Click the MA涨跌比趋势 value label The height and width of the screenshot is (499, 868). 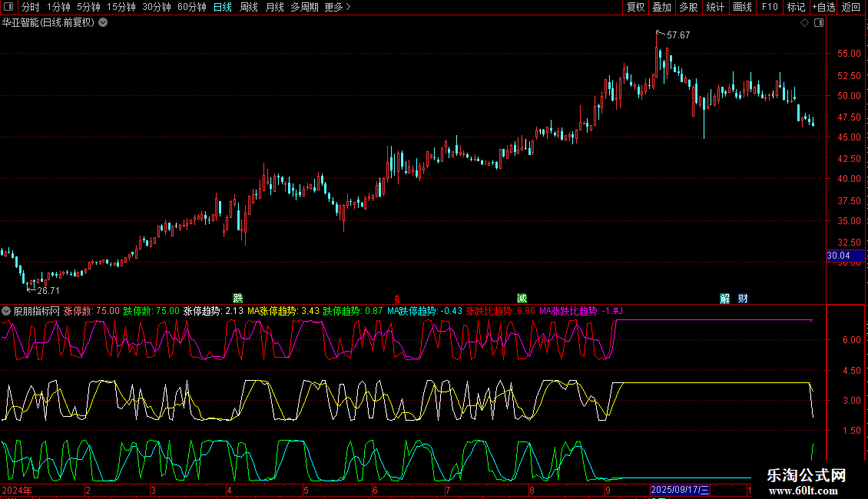coord(581,311)
